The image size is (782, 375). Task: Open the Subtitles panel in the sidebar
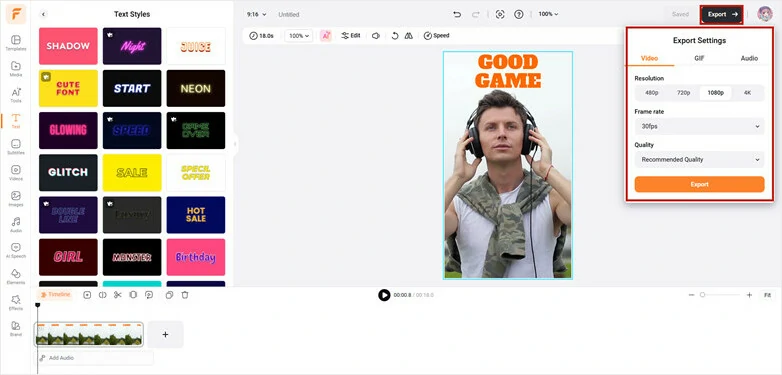(x=15, y=147)
